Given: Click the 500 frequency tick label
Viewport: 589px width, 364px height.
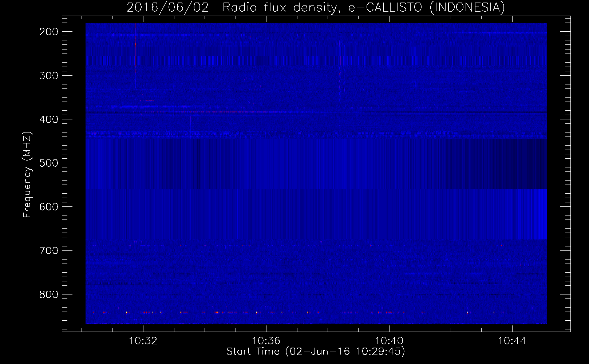Looking at the screenshot, I should tap(49, 163).
